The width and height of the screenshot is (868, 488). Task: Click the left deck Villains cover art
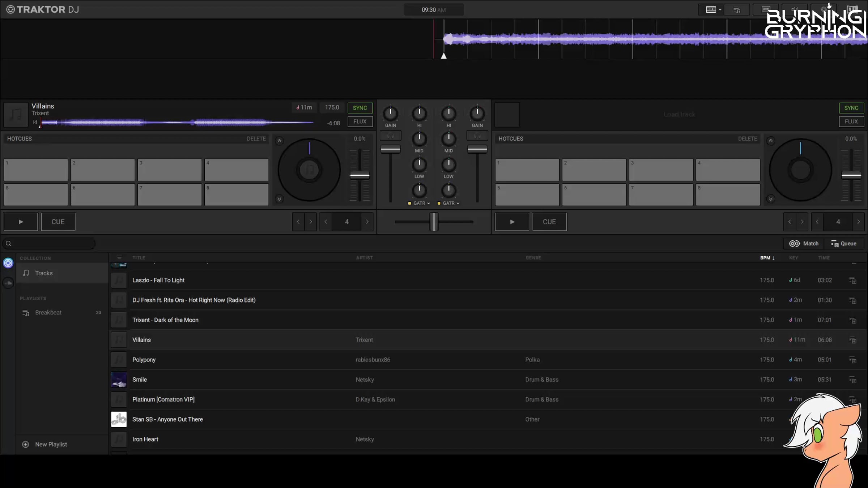(16, 115)
